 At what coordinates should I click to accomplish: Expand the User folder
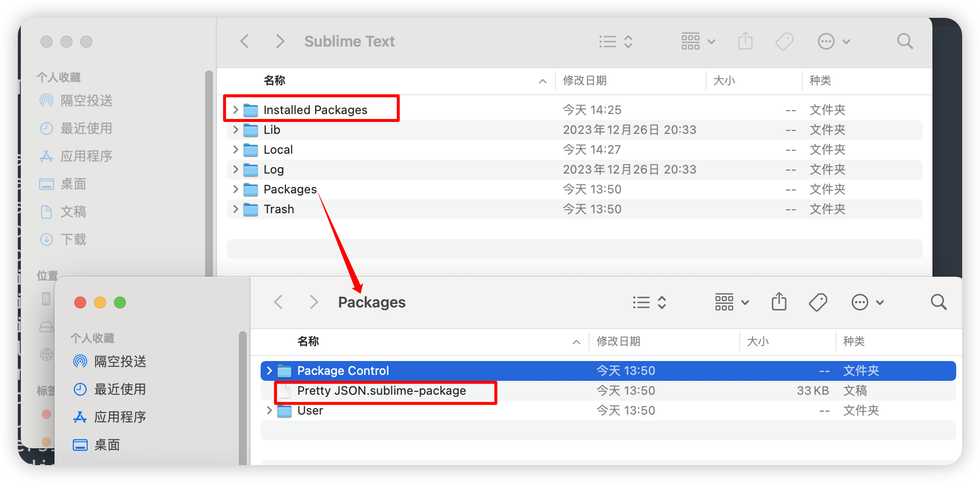click(x=270, y=410)
